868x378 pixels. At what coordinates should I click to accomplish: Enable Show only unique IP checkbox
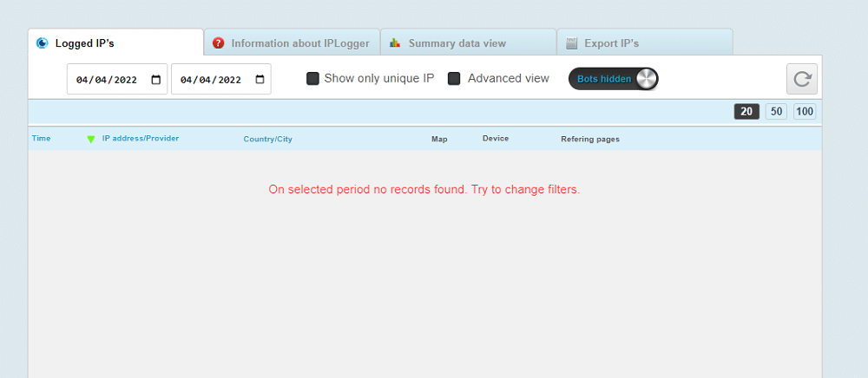312,79
